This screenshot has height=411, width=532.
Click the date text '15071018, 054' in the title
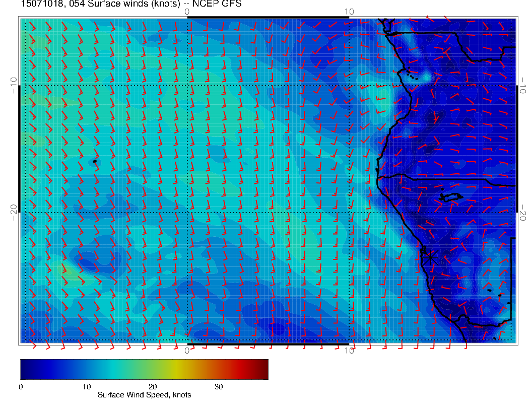point(52,4)
